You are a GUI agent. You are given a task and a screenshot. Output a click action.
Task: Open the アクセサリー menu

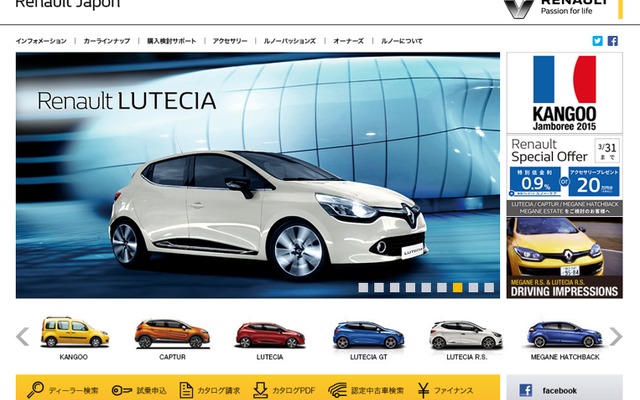(230, 41)
